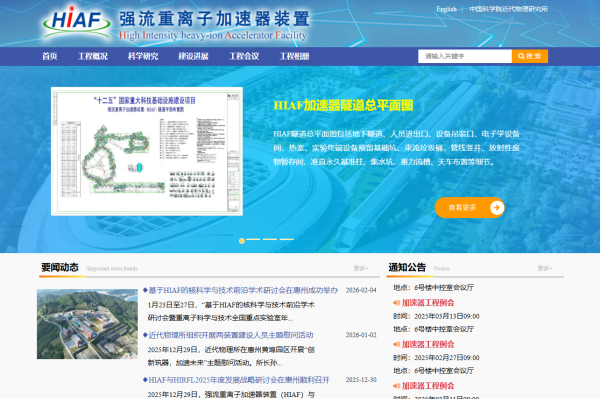Click 更多+ in the 要闻动态 section
Image resolution: width=600 pixels, height=399 pixels.
click(361, 269)
